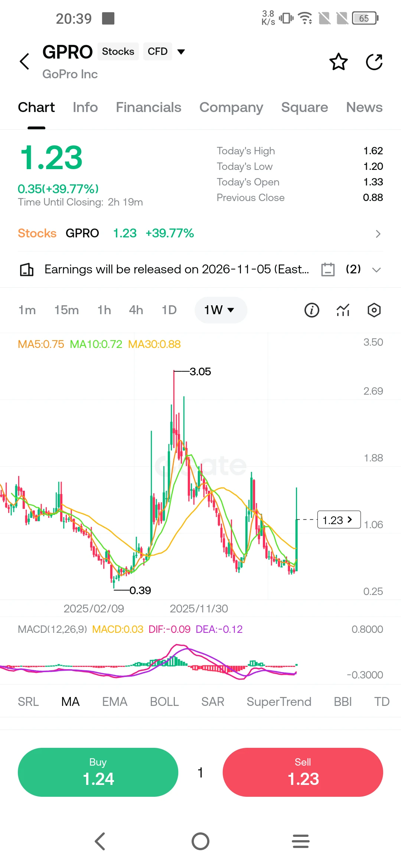
Task: Enable the BBI indicator
Action: pyautogui.click(x=343, y=702)
